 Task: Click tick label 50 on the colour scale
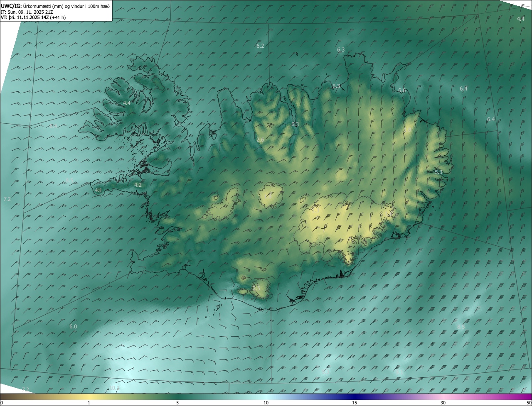529,403
